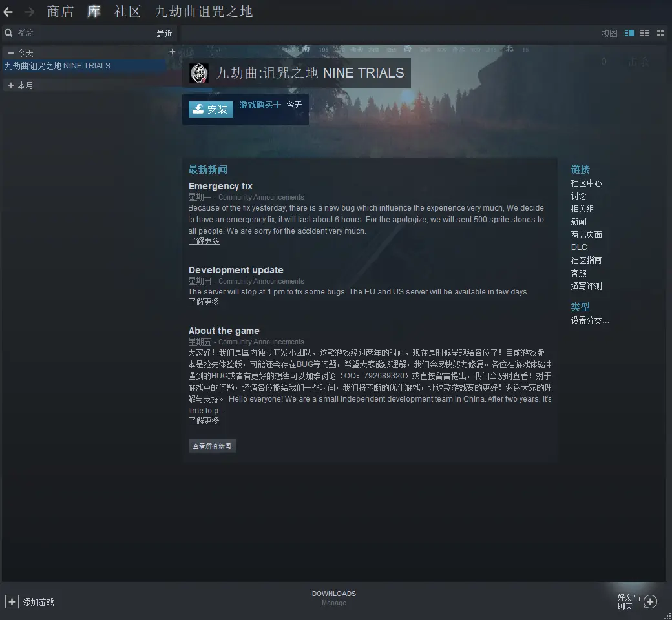The width and height of the screenshot is (672, 620).
Task: Click 了解更多 under Development update
Action: point(204,302)
